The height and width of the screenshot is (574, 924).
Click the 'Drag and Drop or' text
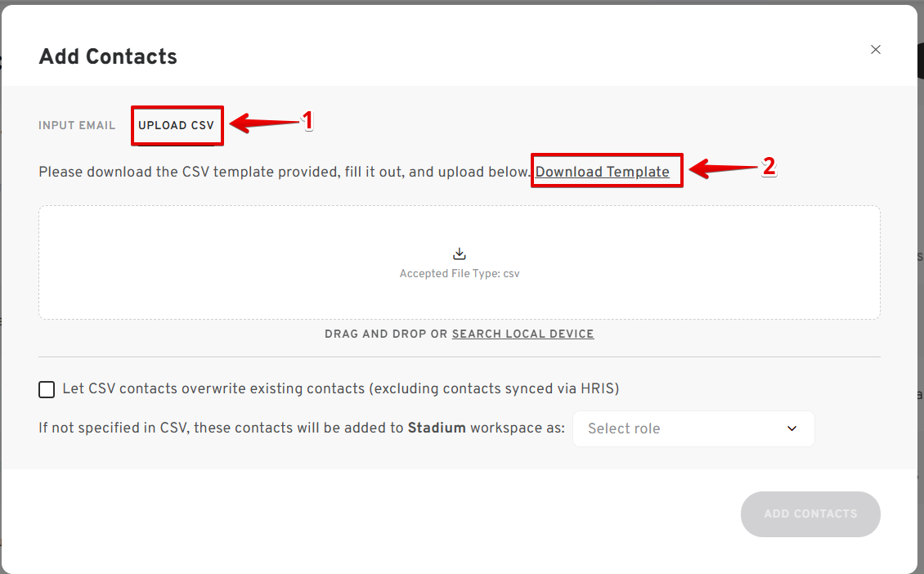coord(386,334)
